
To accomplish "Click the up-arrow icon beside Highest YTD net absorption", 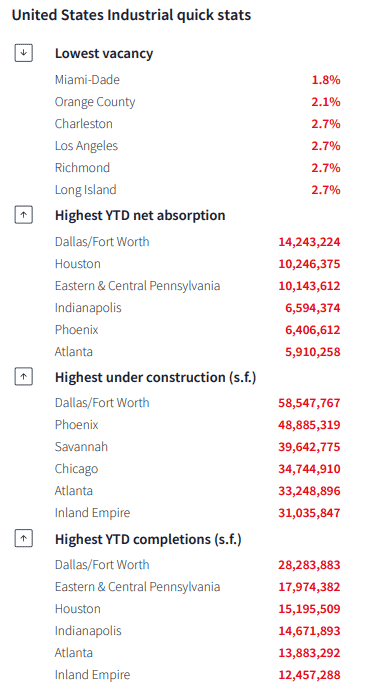I will pos(24,216).
